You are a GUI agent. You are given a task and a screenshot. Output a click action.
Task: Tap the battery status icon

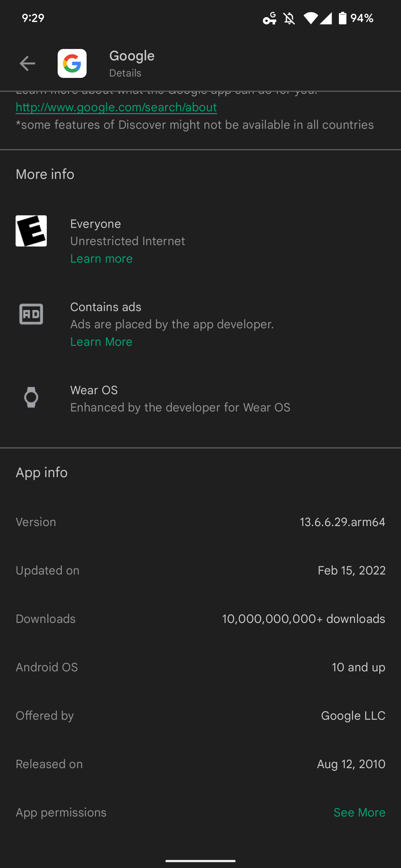coord(342,18)
